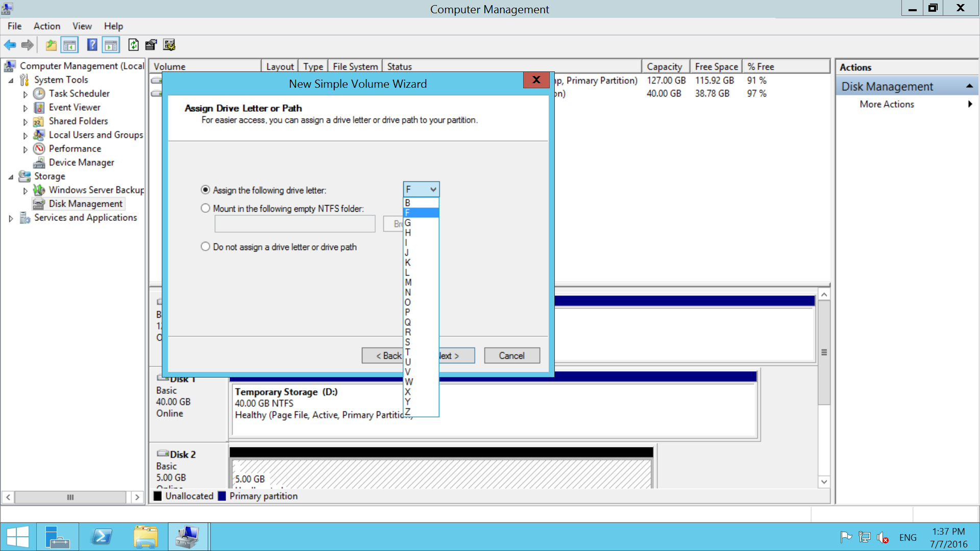Click the muted speaker tray icon
The image size is (980, 551).
[883, 537]
